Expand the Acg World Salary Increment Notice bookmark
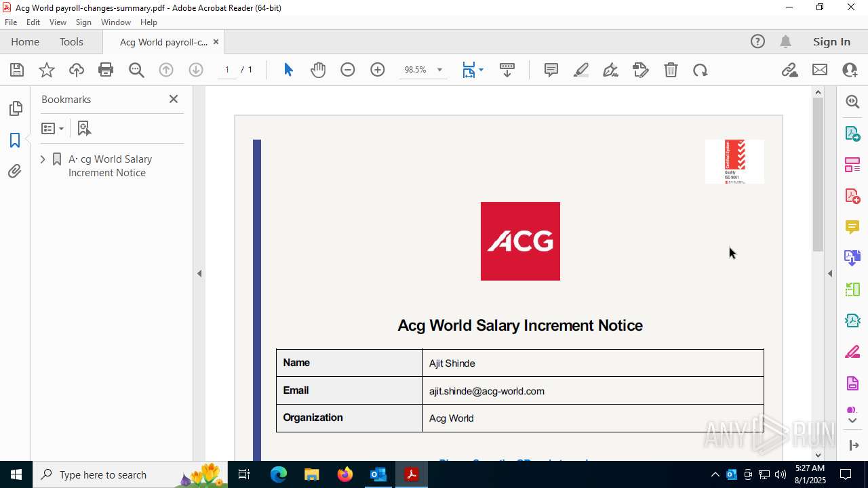This screenshot has height=488, width=868. pyautogui.click(x=43, y=159)
